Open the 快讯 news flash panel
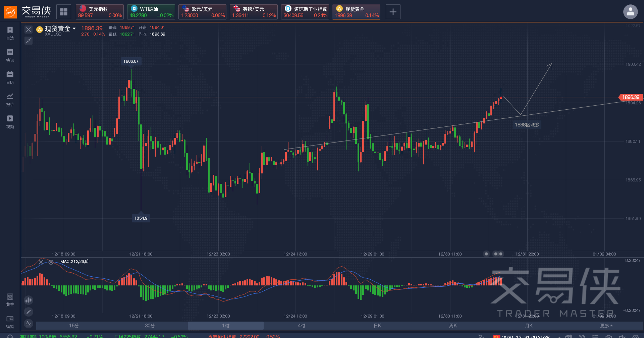The width and height of the screenshot is (644, 338). pos(10,55)
